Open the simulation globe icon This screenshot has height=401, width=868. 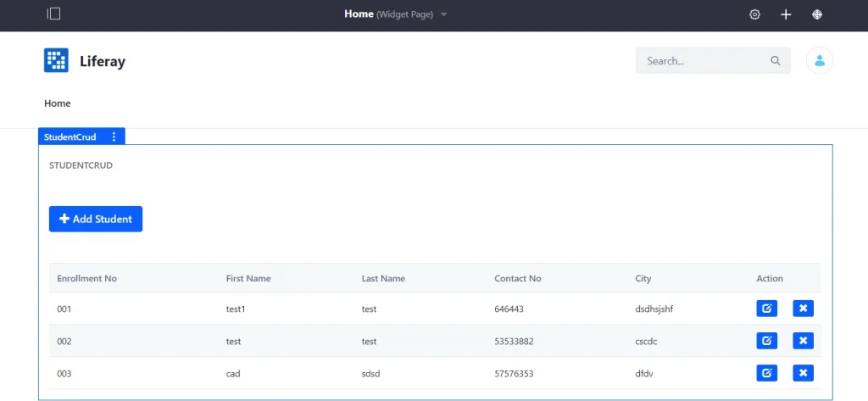coord(816,14)
